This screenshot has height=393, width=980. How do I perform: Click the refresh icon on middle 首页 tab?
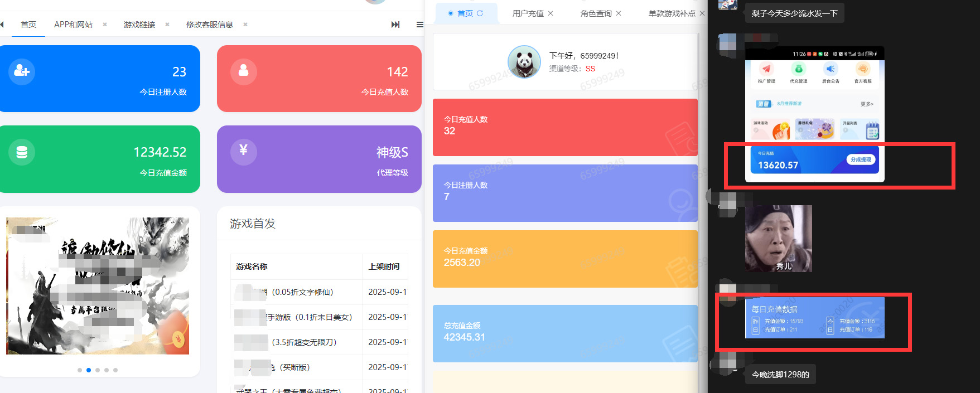pyautogui.click(x=480, y=13)
